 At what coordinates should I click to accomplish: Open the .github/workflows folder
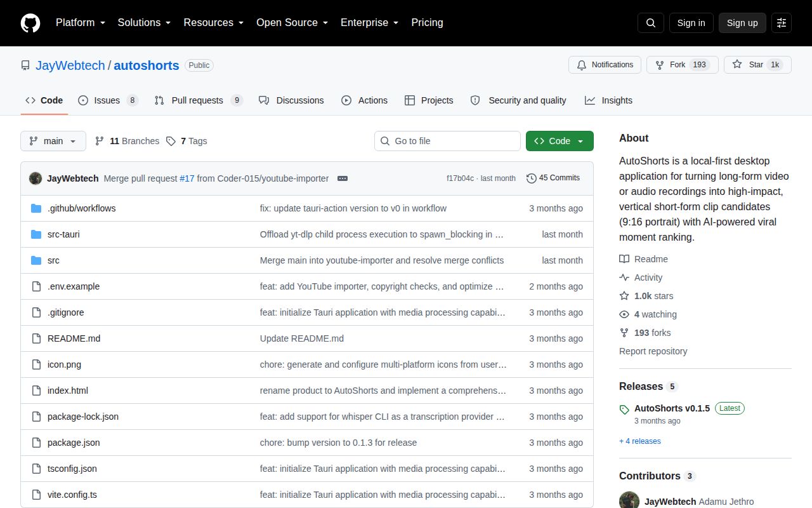point(81,208)
